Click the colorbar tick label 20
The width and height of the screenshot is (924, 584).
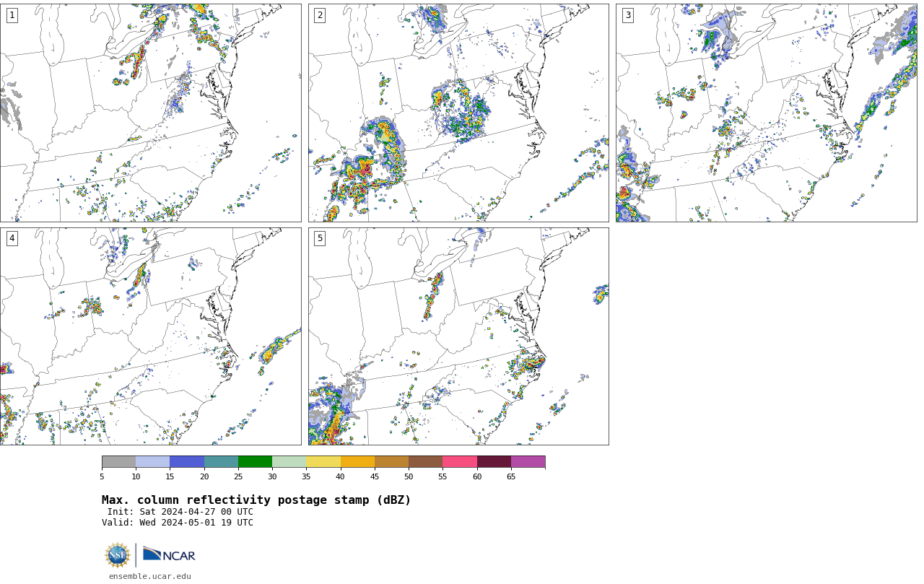[204, 476]
